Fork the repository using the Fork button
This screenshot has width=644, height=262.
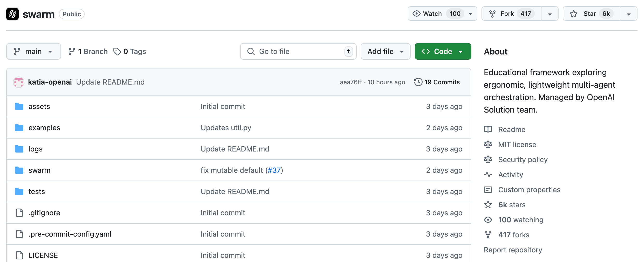click(511, 14)
